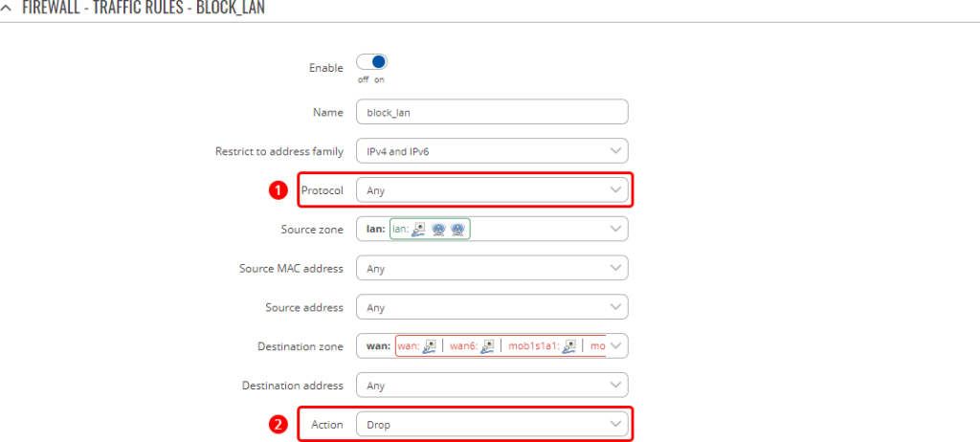Screen dimensions: 980x442
Task: Open the Destination zone dropdown arrow
Action: pos(616,345)
